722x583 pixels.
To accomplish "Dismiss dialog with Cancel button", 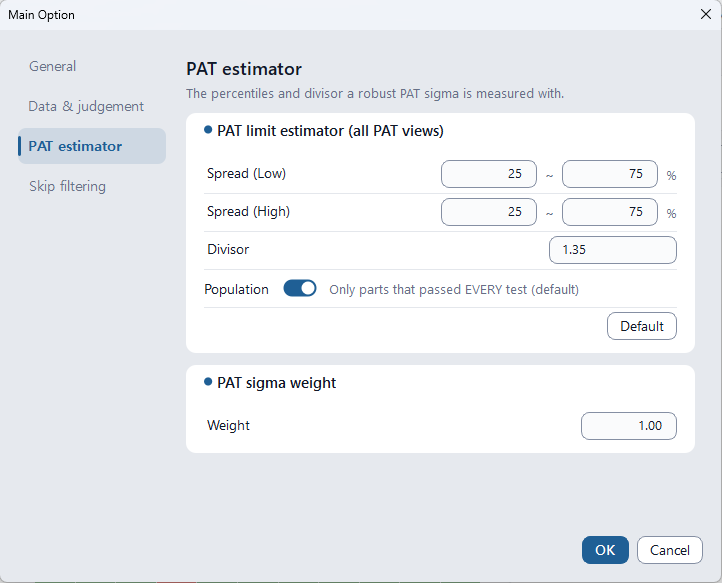I will pyautogui.click(x=670, y=550).
